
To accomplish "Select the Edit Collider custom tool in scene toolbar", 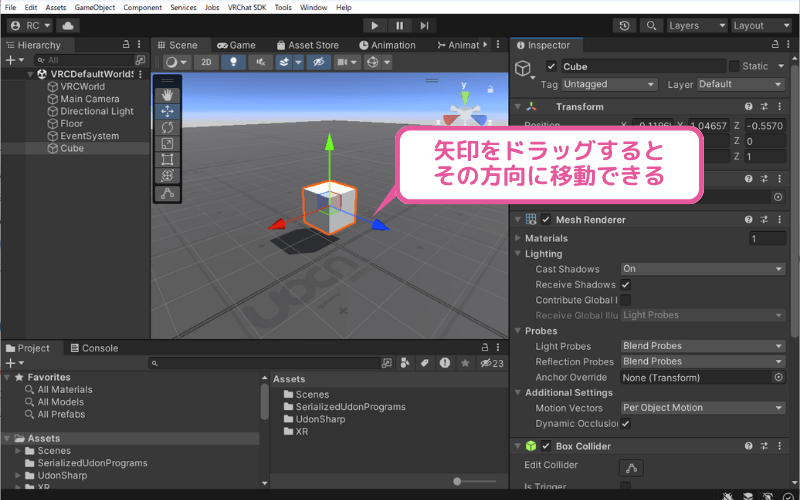I will [167, 193].
